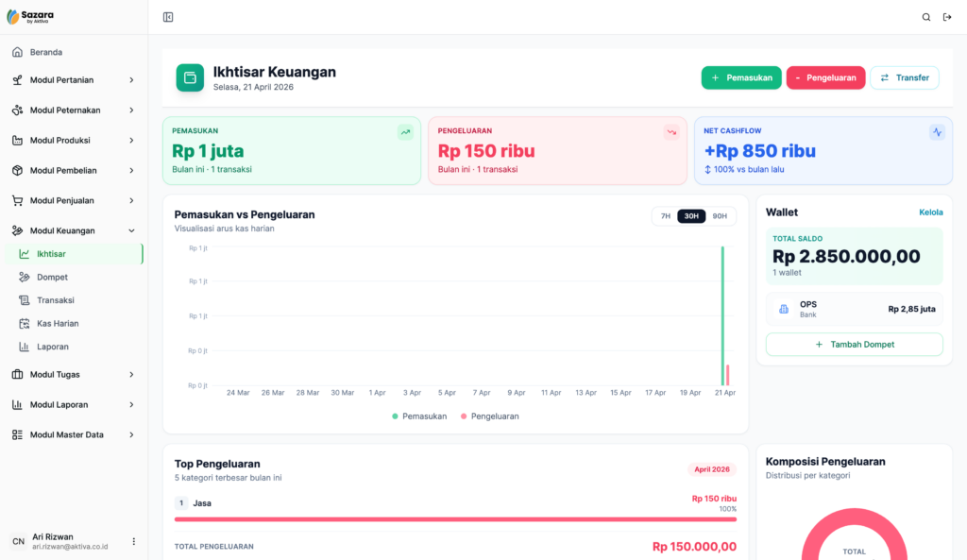Click the Sazara logo
The image size is (967, 560).
click(x=30, y=17)
